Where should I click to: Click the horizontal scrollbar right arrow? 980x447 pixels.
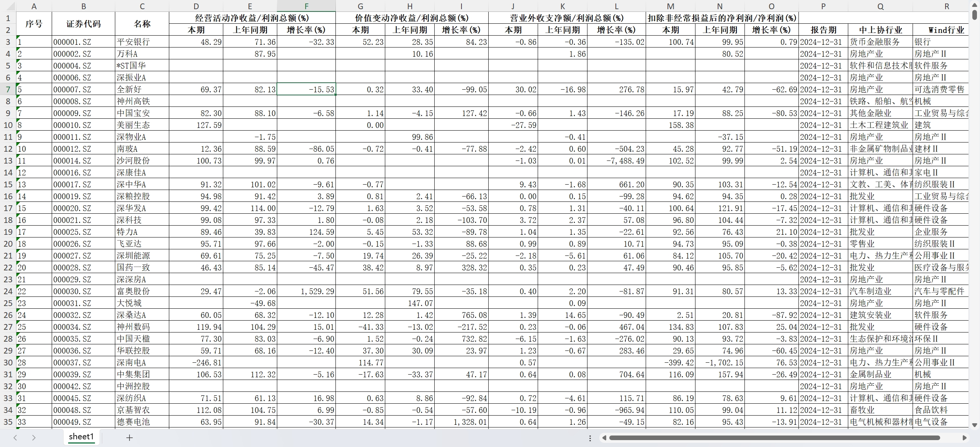point(964,438)
